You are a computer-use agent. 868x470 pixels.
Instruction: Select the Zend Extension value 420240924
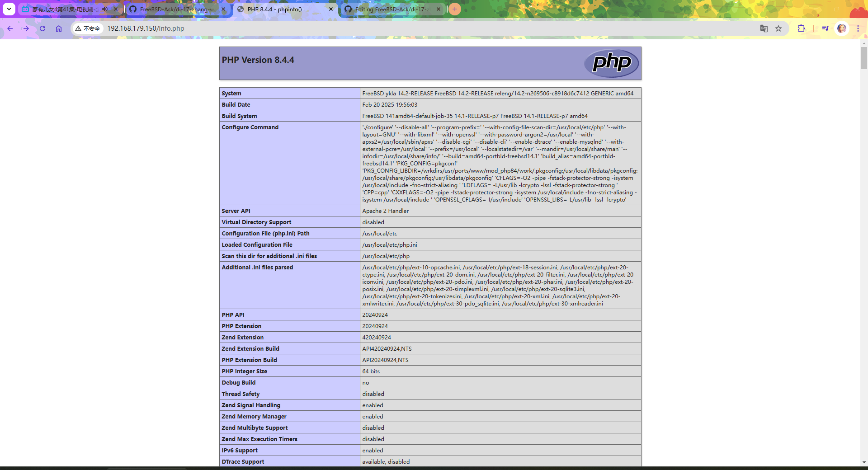(x=377, y=338)
